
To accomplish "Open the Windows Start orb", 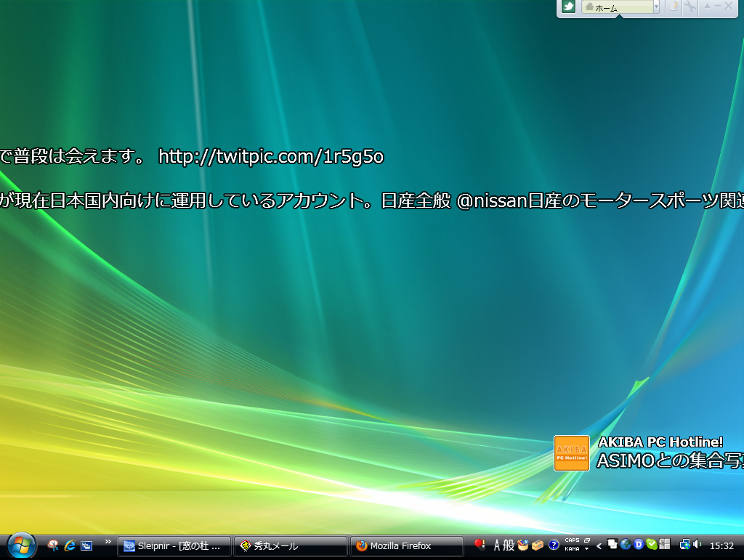I will (x=21, y=545).
